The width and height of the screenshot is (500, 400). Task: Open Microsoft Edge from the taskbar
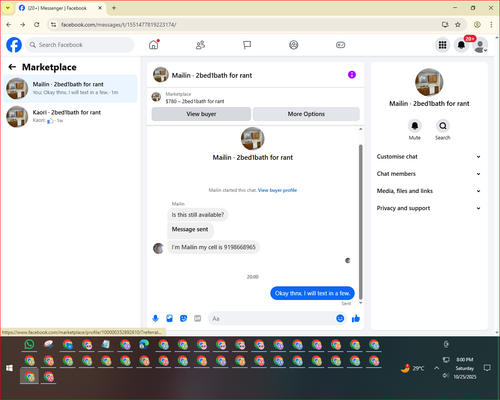pos(144,344)
